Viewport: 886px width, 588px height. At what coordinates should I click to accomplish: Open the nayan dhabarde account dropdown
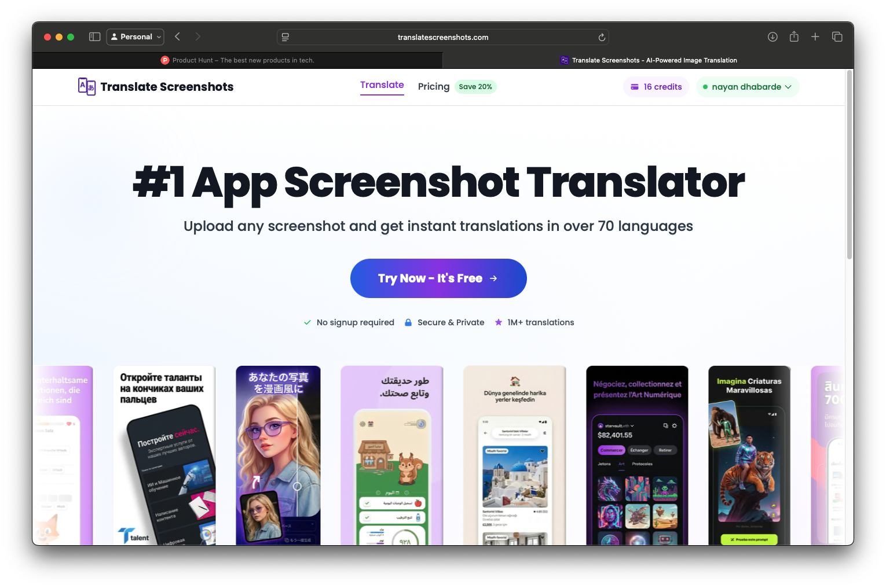(x=748, y=87)
